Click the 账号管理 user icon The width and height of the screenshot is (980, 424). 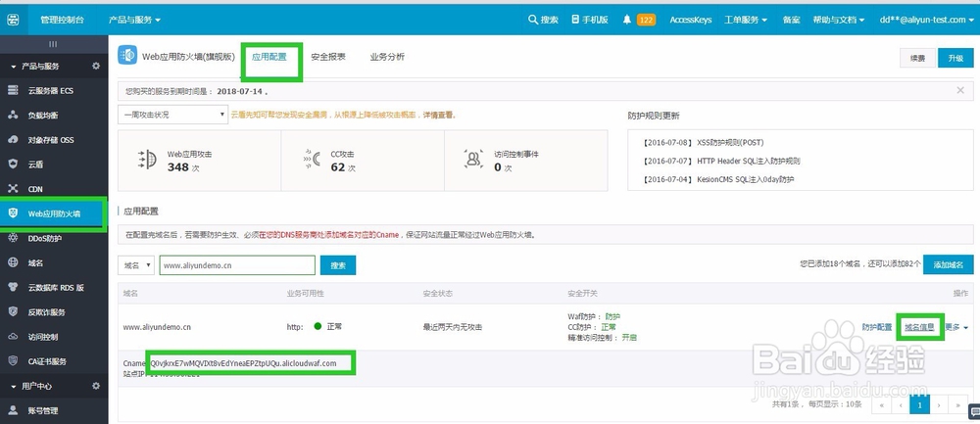click(13, 410)
